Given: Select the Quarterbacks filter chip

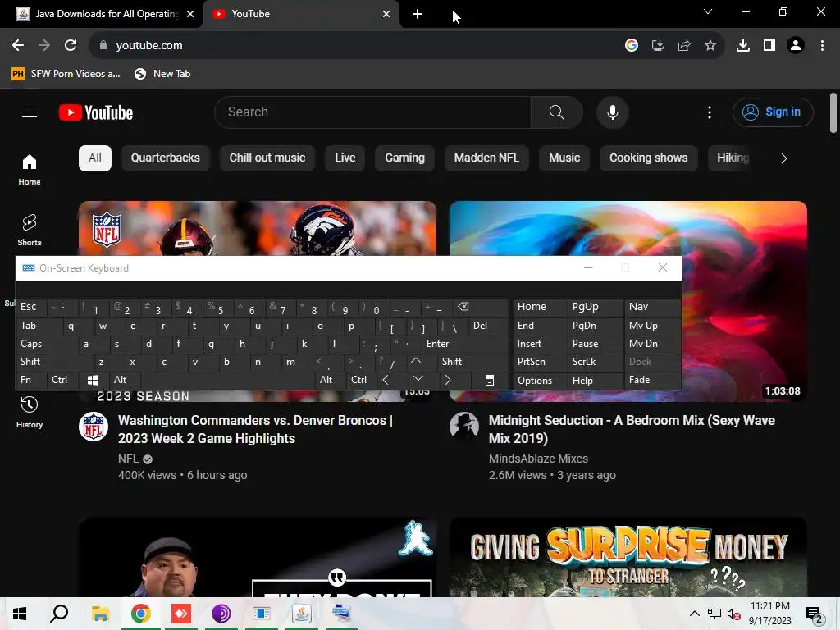Looking at the screenshot, I should [166, 158].
